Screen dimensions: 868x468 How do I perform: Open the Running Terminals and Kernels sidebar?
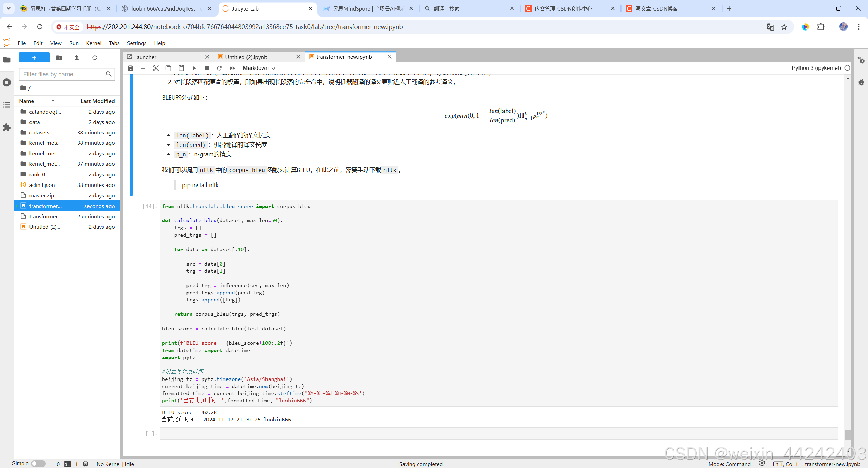[7, 82]
